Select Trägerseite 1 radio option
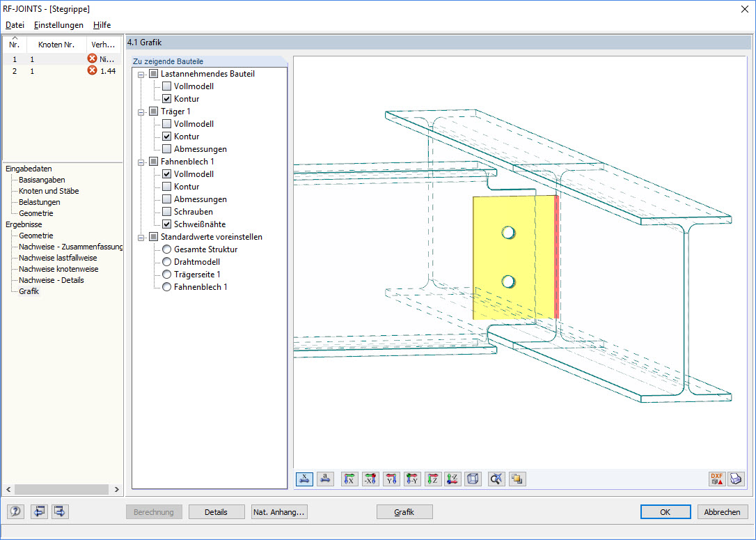Viewport: 756px width, 540px height. 167,275
